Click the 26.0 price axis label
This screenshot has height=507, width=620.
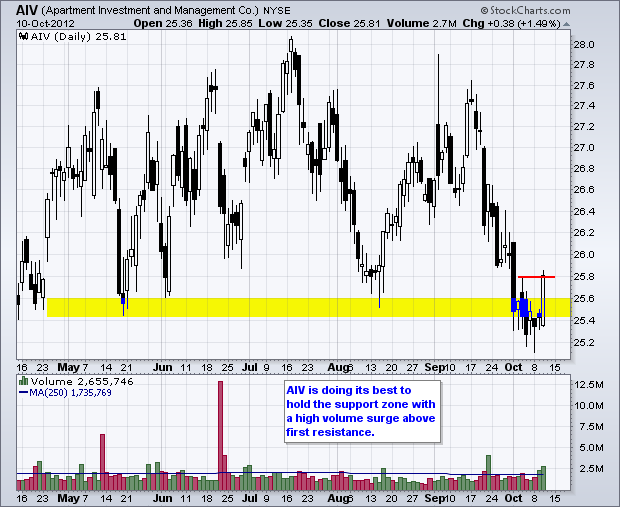coord(584,254)
